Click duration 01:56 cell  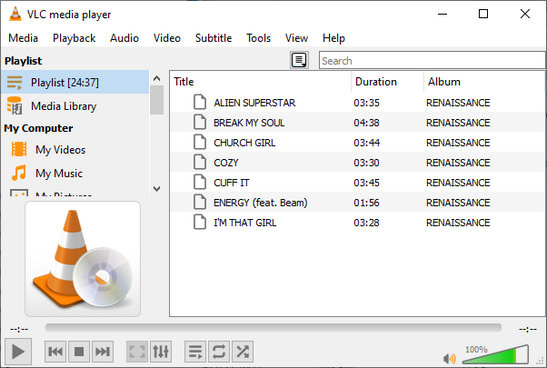[x=366, y=202]
